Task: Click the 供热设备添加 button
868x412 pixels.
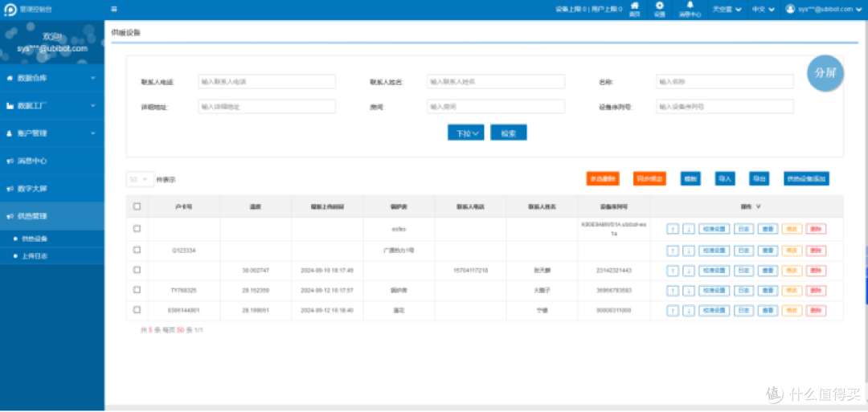Action: pyautogui.click(x=807, y=178)
